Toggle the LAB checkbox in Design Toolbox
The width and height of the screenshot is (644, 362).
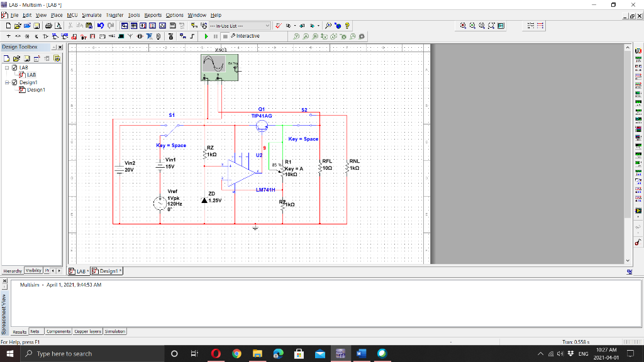(x=14, y=68)
